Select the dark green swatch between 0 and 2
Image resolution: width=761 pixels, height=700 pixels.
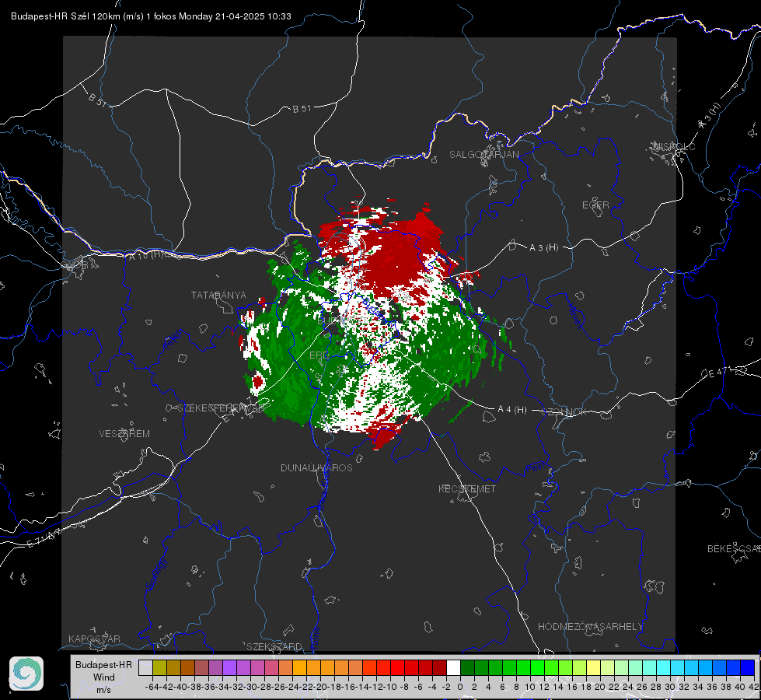(x=467, y=668)
